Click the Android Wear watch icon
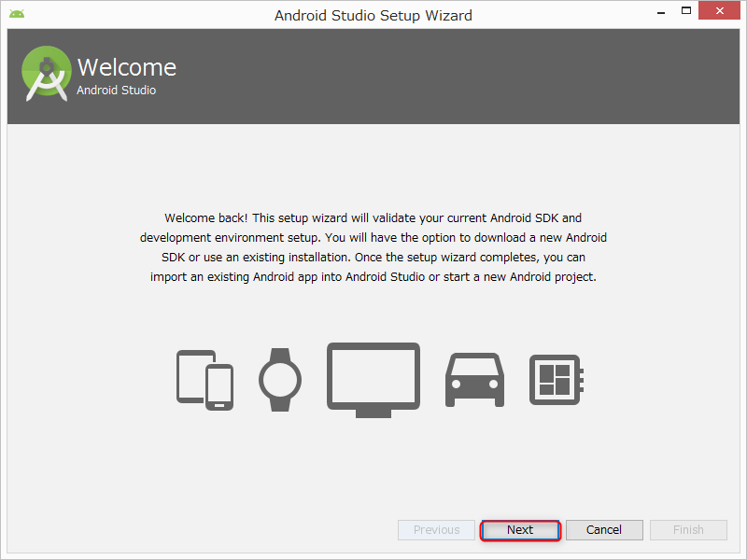 pyautogui.click(x=280, y=380)
